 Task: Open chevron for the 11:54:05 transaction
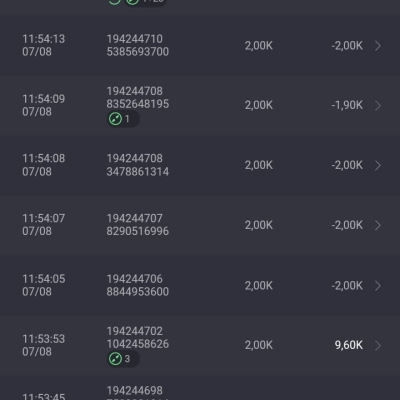coord(378,286)
